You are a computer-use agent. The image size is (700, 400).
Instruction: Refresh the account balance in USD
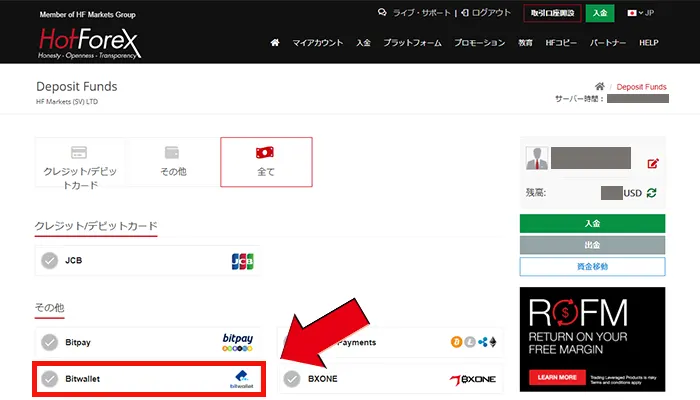click(x=652, y=193)
